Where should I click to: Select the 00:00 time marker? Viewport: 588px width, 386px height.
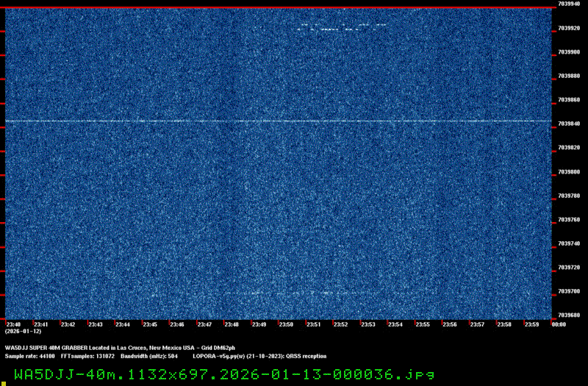[559, 324]
